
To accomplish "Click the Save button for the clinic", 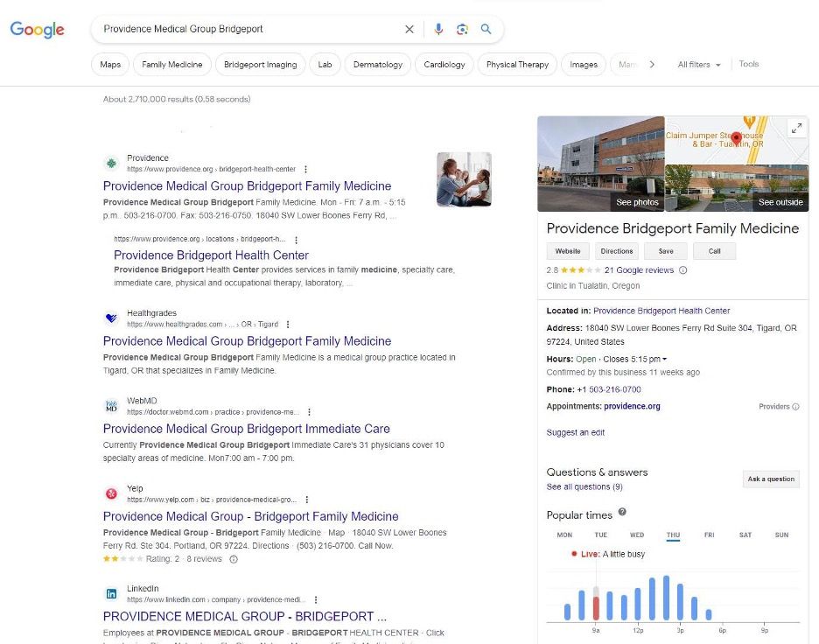I will click(665, 251).
